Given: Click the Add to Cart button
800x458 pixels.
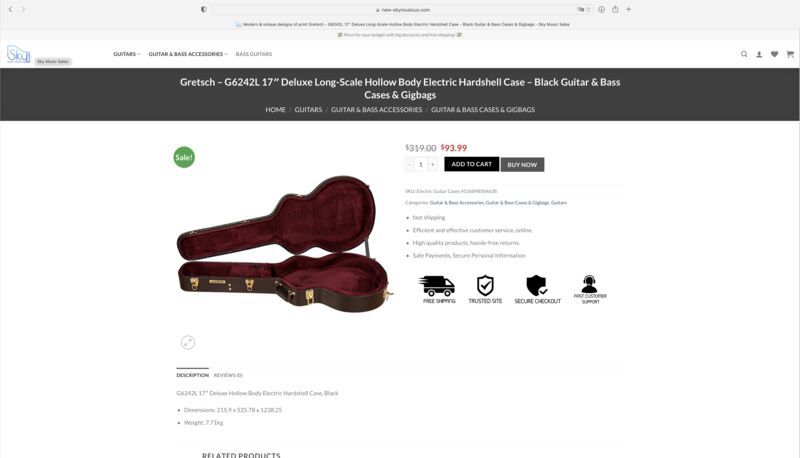Looking at the screenshot, I should coord(471,164).
